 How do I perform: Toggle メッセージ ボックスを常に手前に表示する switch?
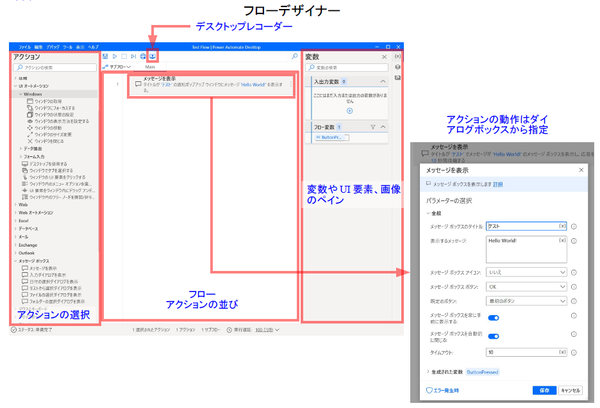(x=494, y=318)
